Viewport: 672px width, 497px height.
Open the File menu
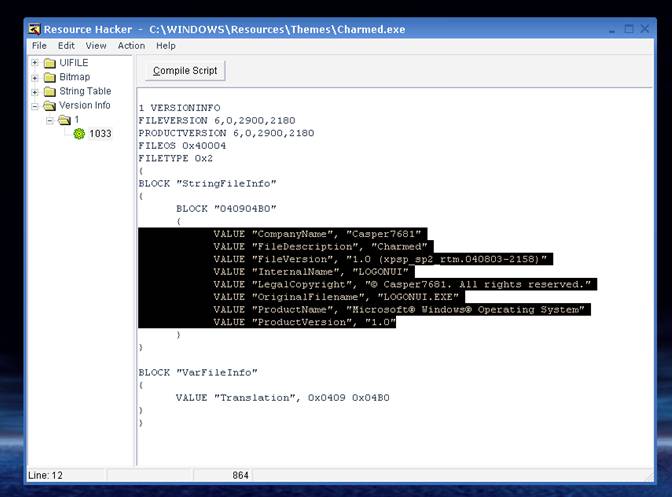[39, 46]
